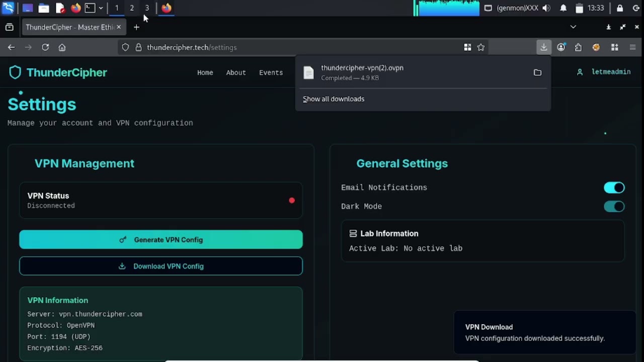Click the VPN Download notification toast

point(545,333)
